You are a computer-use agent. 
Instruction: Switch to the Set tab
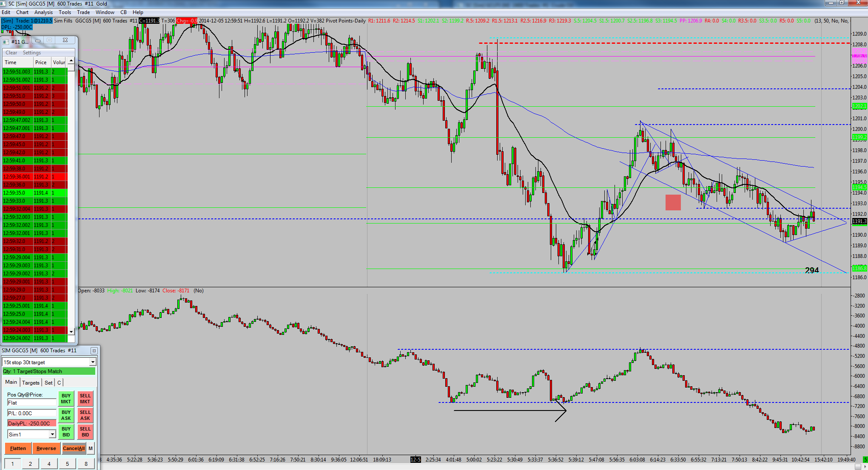[x=49, y=382]
